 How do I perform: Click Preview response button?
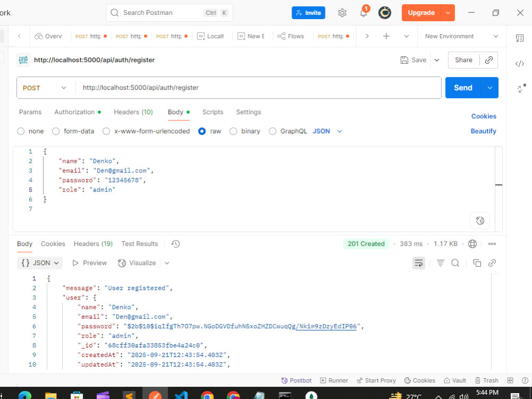pos(89,263)
